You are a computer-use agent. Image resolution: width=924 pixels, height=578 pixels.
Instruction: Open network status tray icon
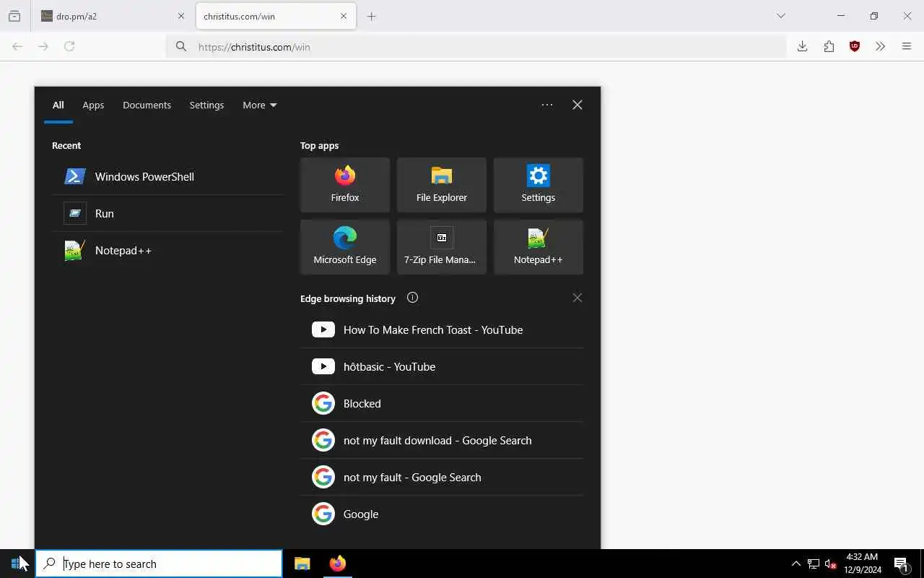point(813,564)
